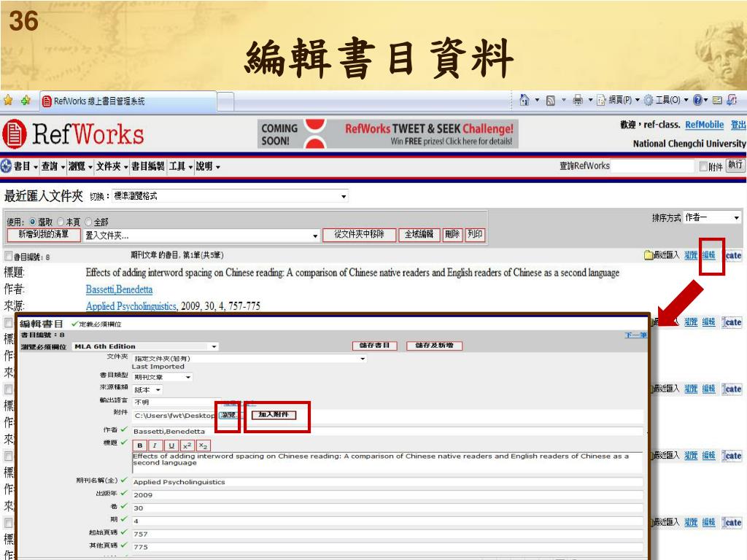Open the browser help question icon
747x560 pixels.
[698, 100]
